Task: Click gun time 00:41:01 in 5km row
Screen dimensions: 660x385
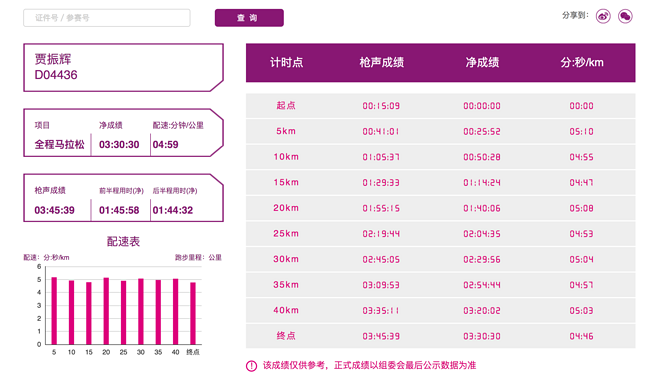Action: (381, 132)
